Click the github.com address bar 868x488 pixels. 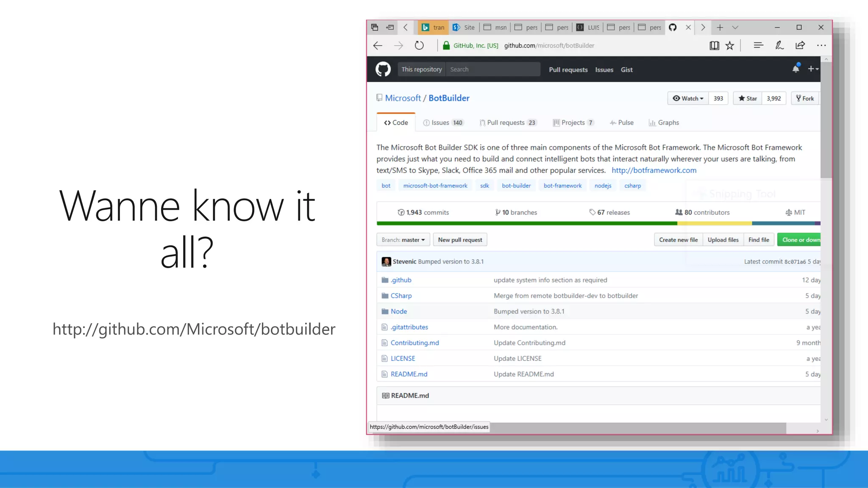[549, 45]
